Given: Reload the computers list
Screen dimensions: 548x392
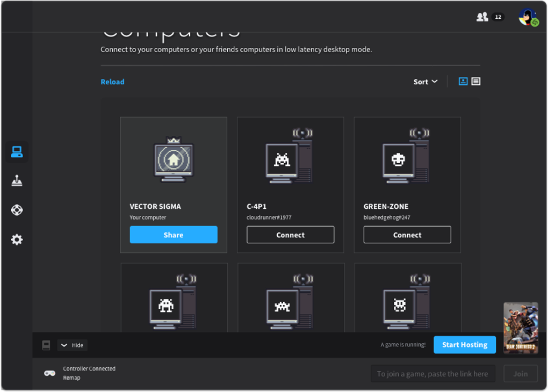Looking at the screenshot, I should (112, 81).
